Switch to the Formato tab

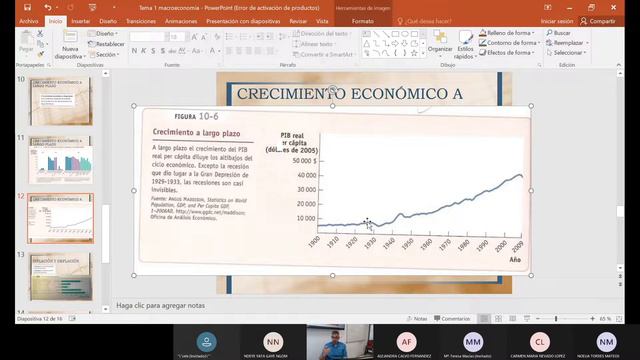362,21
